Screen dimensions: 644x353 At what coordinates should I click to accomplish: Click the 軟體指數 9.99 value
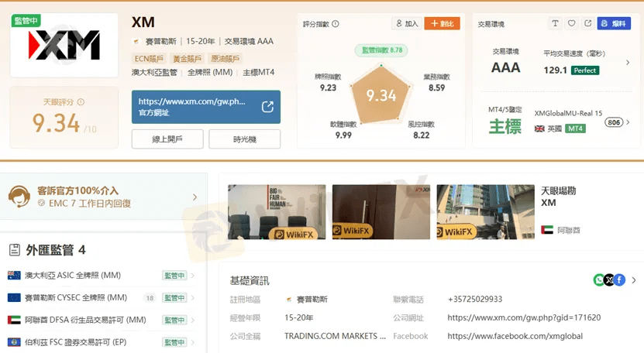point(343,135)
